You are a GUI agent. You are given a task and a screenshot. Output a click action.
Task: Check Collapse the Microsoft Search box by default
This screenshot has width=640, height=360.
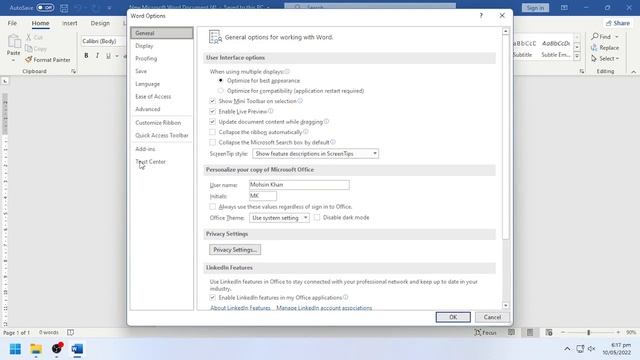(212, 142)
